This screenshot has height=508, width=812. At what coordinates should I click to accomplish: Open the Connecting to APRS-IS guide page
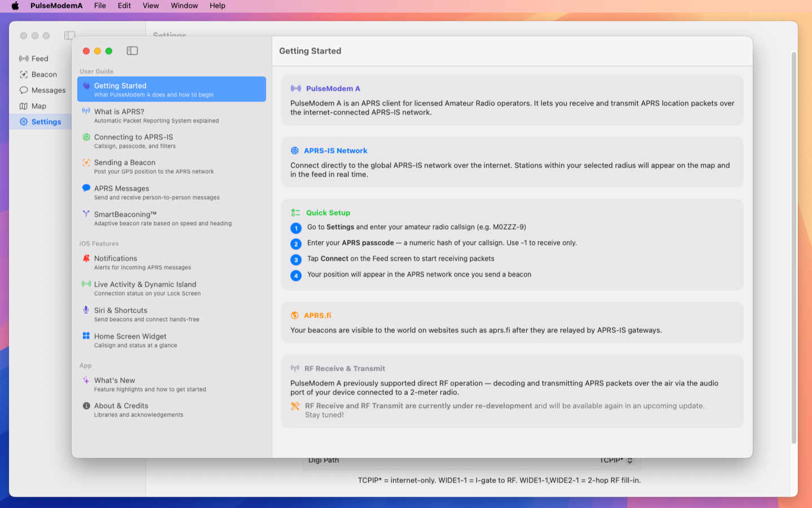point(171,141)
